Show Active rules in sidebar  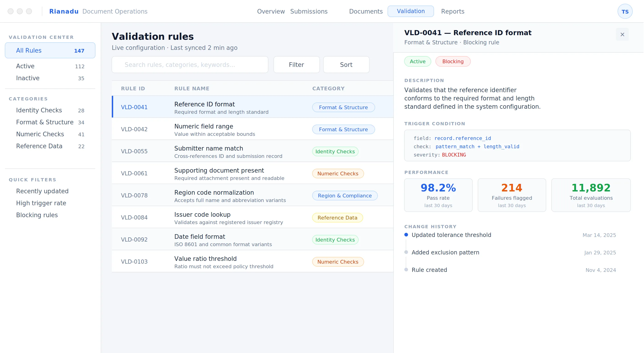point(50,66)
